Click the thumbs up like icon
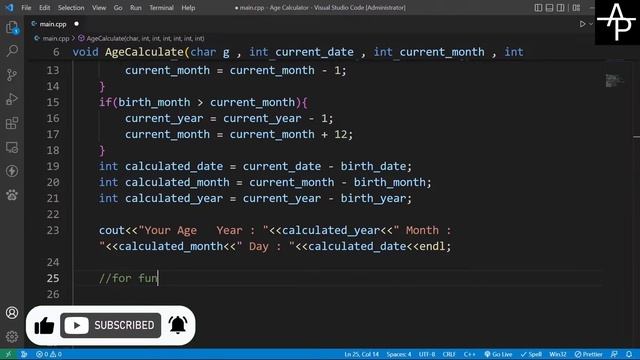This screenshot has height=360, width=640. pyautogui.click(x=44, y=326)
